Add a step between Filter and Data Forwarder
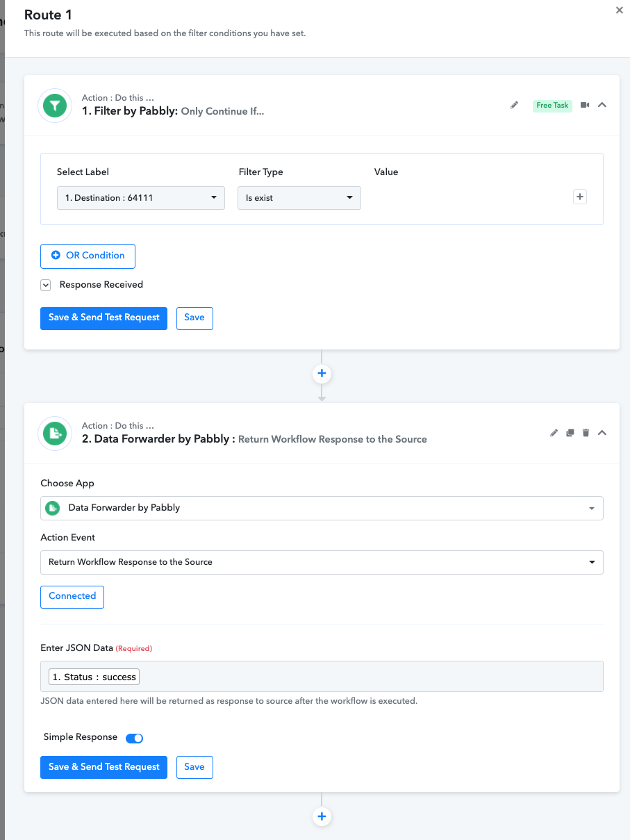630x840 pixels. coord(322,374)
